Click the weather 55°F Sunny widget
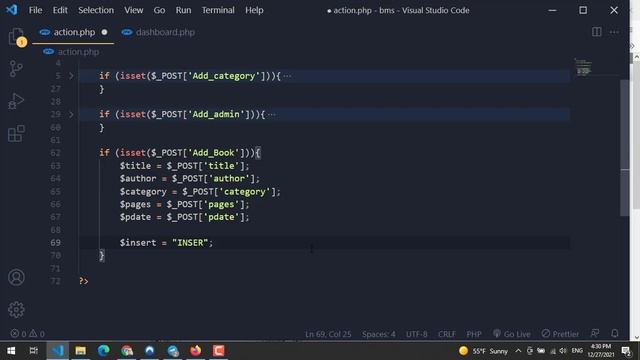 (483, 351)
